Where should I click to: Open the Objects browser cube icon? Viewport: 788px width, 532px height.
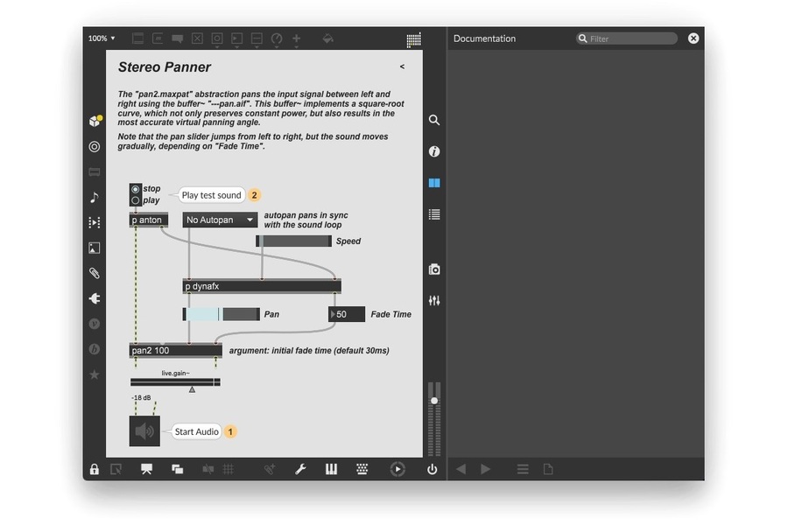click(x=95, y=121)
